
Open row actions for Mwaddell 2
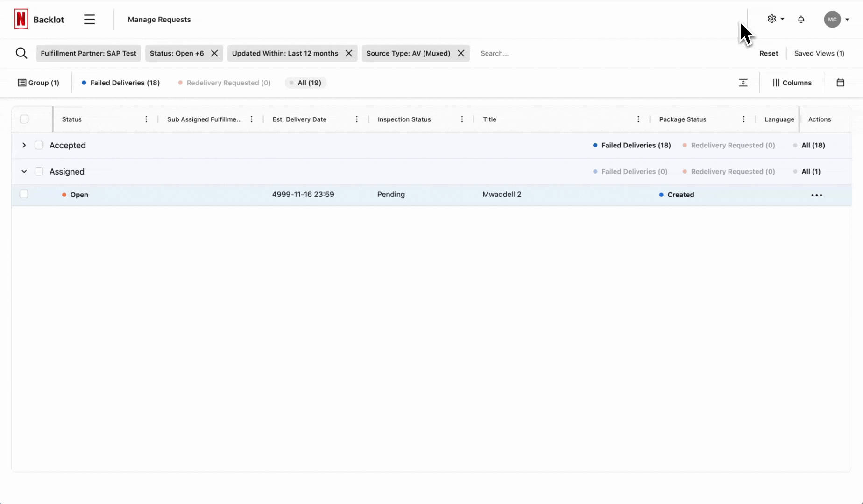(x=816, y=195)
